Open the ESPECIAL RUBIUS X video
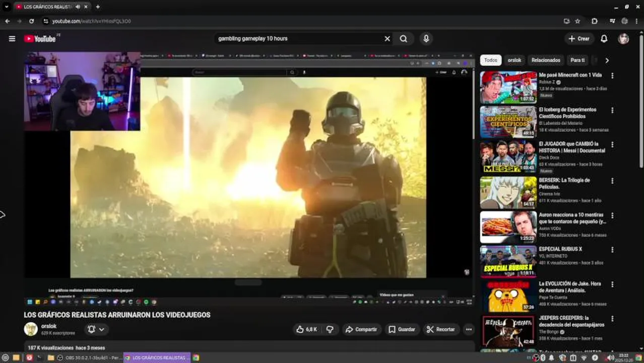Screen dimensions: 644x363 pyautogui.click(x=560, y=249)
